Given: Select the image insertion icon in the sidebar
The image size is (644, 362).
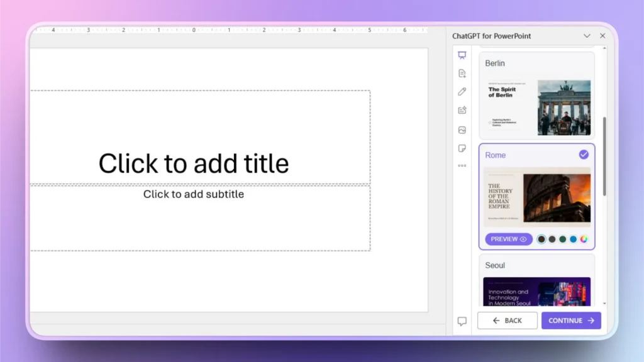Looking at the screenshot, I should [x=462, y=129].
